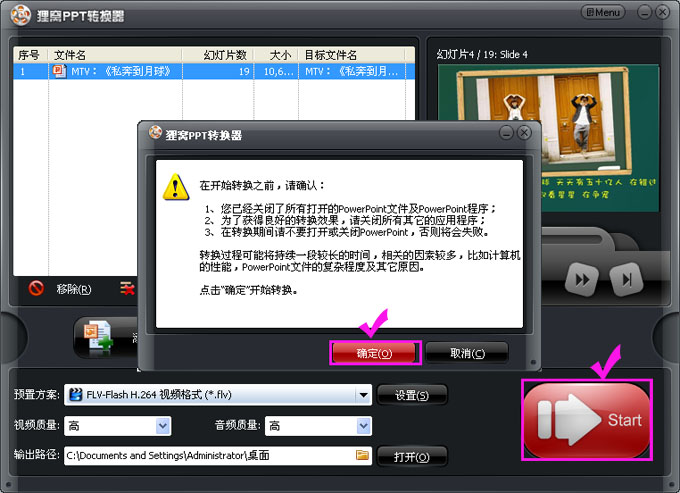Open the preset scheme (预置方案) dropdown
This screenshot has height=493, width=680.
pyautogui.click(x=363, y=395)
